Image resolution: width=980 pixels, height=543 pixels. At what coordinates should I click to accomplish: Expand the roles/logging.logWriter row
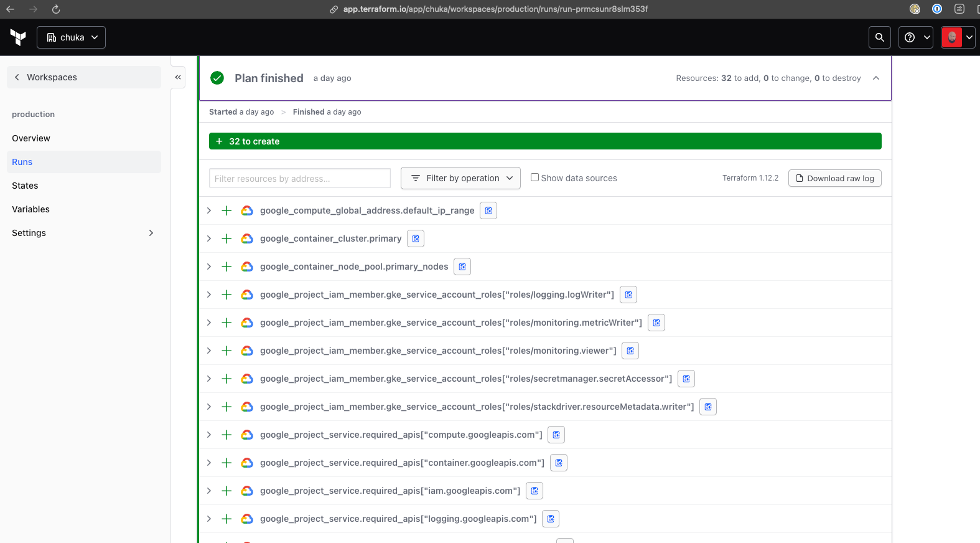point(209,295)
